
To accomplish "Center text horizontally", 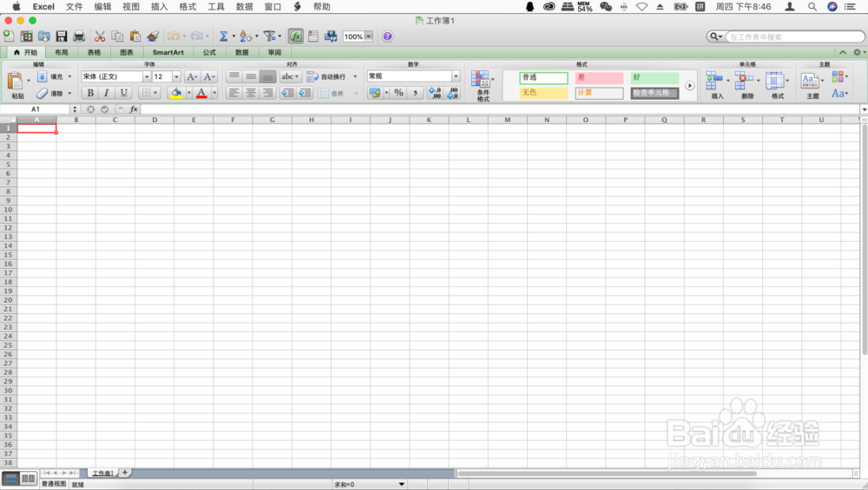I will [x=251, y=93].
